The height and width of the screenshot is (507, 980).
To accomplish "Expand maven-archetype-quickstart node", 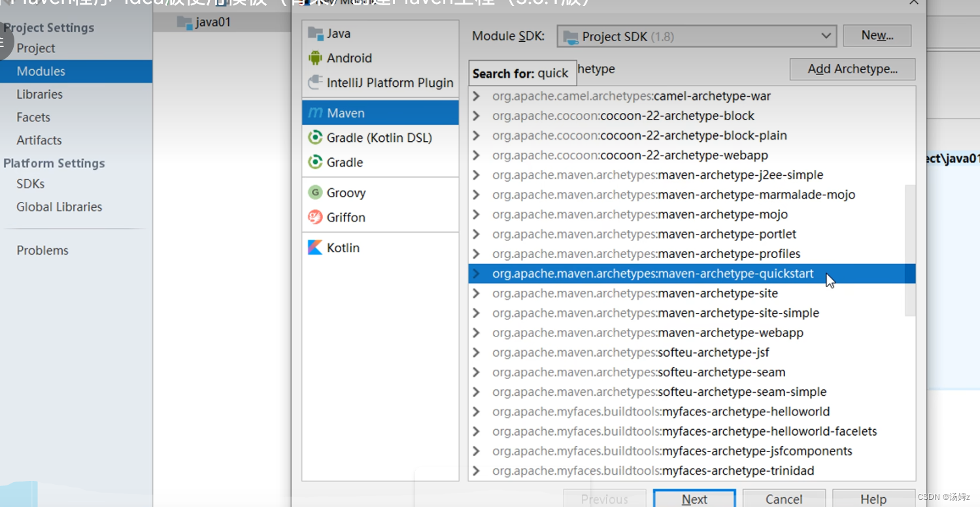I will click(477, 273).
